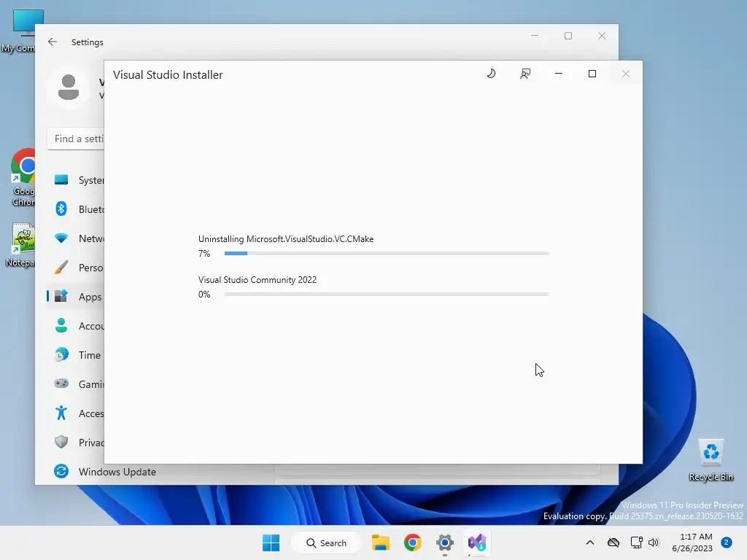The height and width of the screenshot is (560, 747).
Task: Close the Settings window
Action: (x=602, y=36)
